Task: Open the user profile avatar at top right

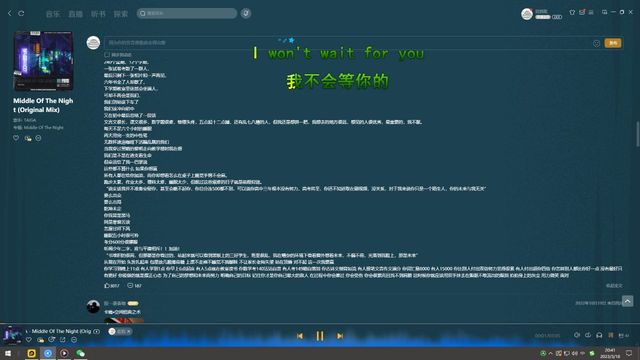Action: (527, 14)
